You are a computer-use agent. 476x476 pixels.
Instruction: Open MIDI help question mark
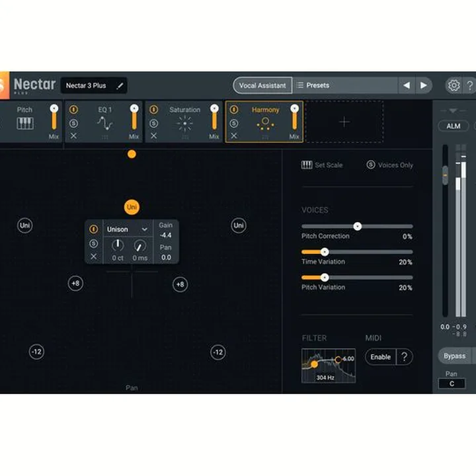(405, 357)
